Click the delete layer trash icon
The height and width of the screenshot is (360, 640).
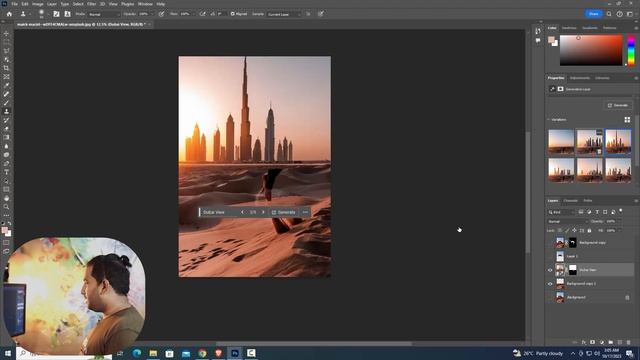point(629,342)
